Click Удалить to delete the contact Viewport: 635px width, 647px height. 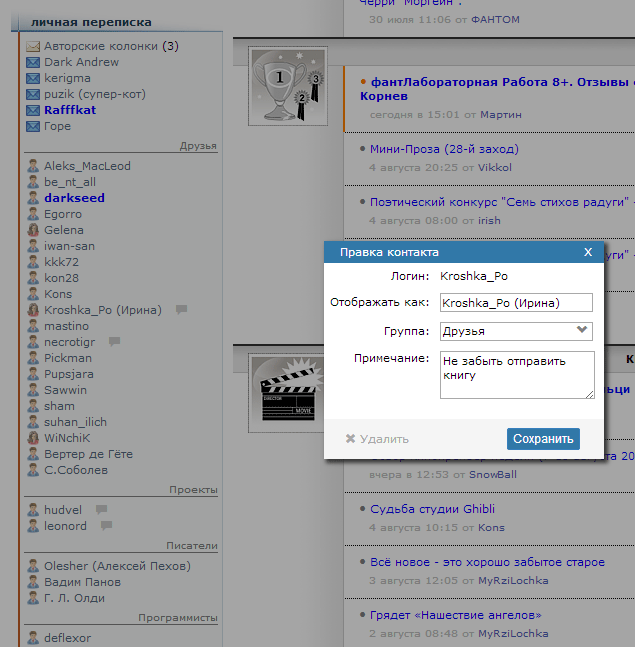pyautogui.click(x=377, y=439)
